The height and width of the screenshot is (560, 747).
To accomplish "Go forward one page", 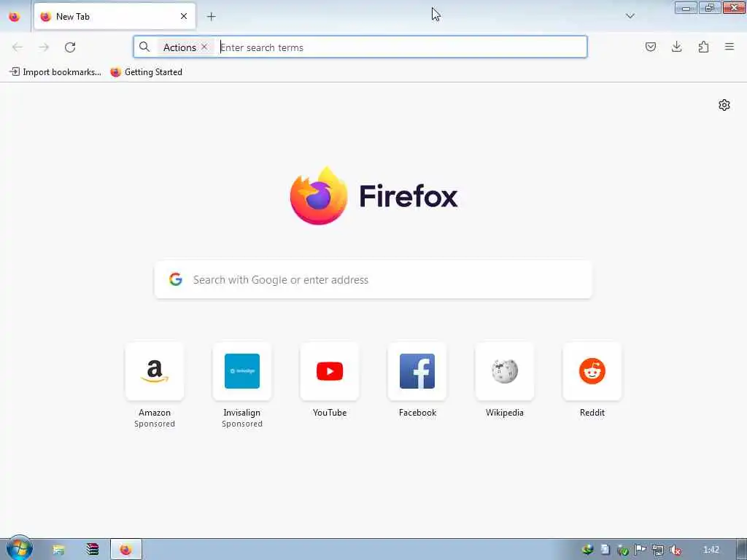I will (44, 47).
